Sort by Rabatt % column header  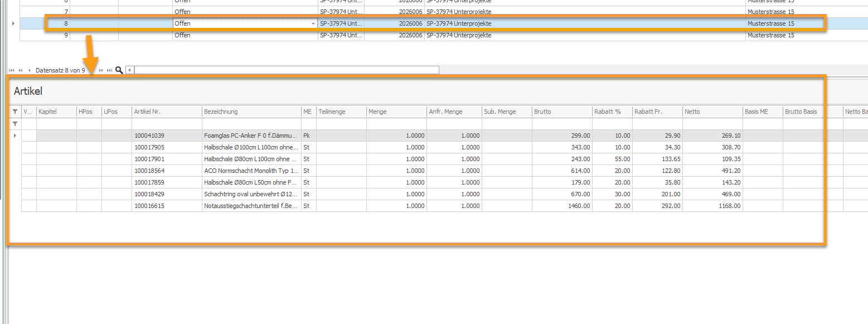pyautogui.click(x=612, y=112)
